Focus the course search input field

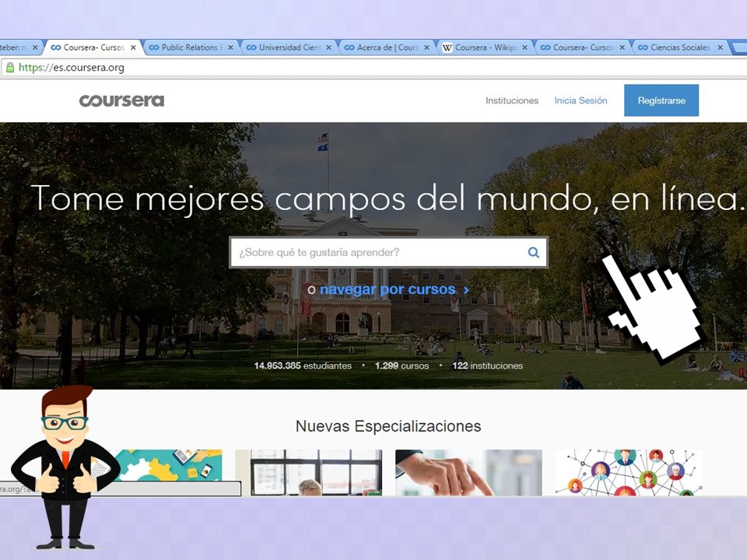click(388, 252)
